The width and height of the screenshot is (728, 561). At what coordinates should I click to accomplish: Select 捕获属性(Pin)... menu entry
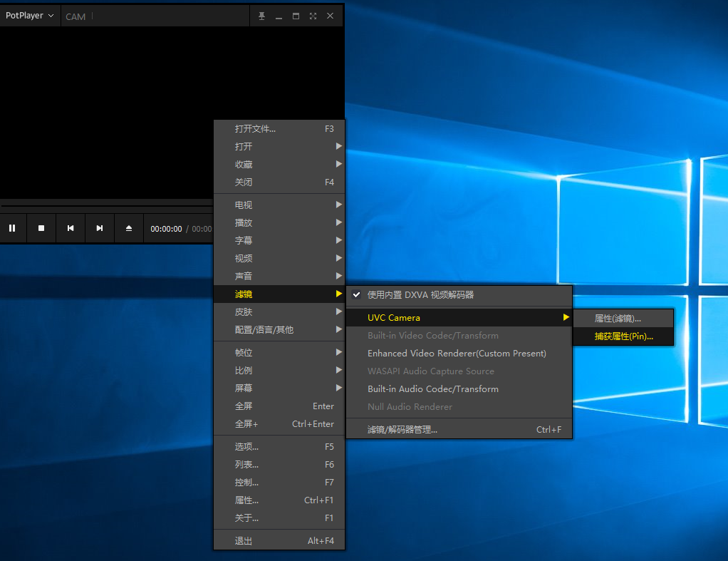pyautogui.click(x=623, y=336)
